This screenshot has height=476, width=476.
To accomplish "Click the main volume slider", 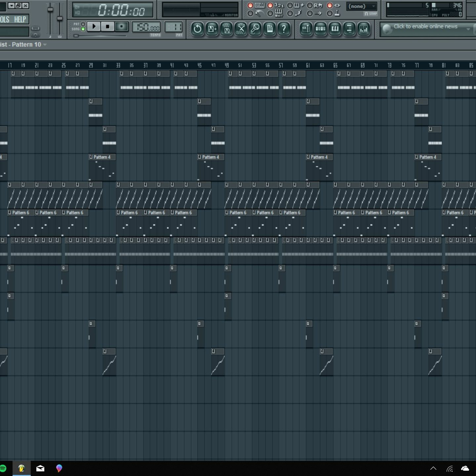I will pyautogui.click(x=50, y=10).
